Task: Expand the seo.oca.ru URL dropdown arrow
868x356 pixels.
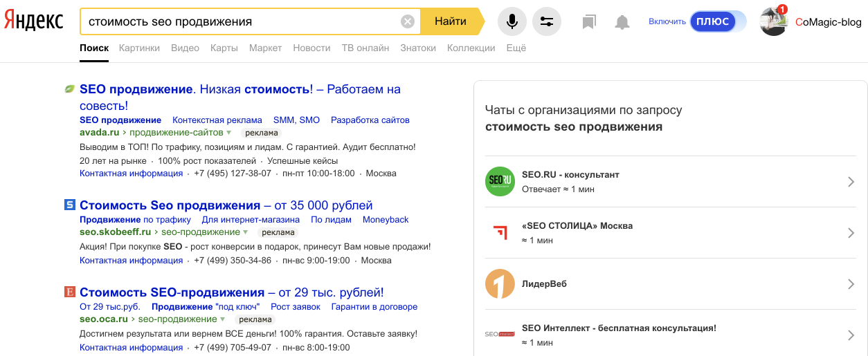Action: coord(223,319)
